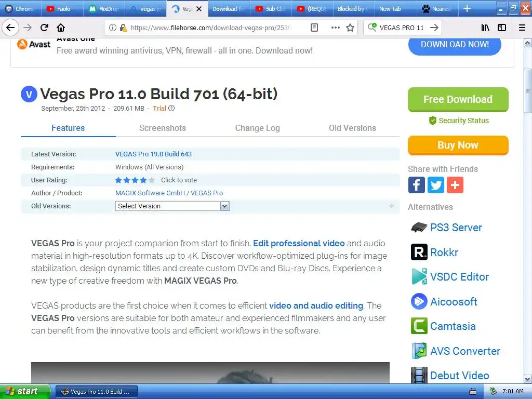Open the Windows start menu
532x399 pixels.
click(25, 392)
